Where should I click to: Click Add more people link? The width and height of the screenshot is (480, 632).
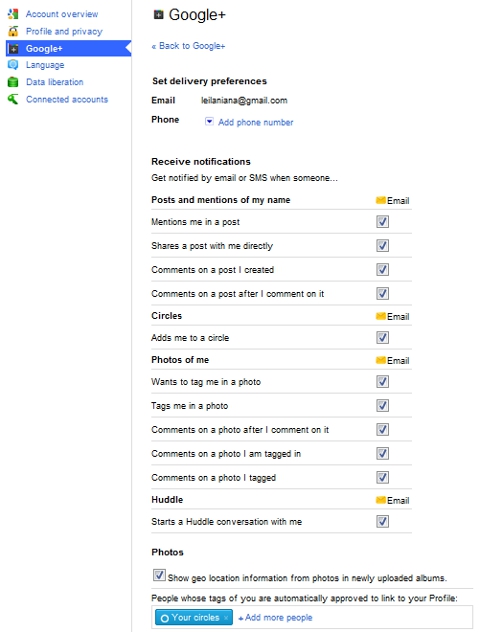point(275,617)
